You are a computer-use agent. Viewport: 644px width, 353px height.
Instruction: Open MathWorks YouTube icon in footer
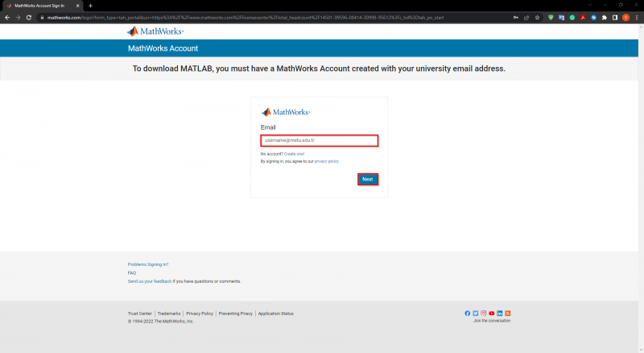pyautogui.click(x=492, y=313)
